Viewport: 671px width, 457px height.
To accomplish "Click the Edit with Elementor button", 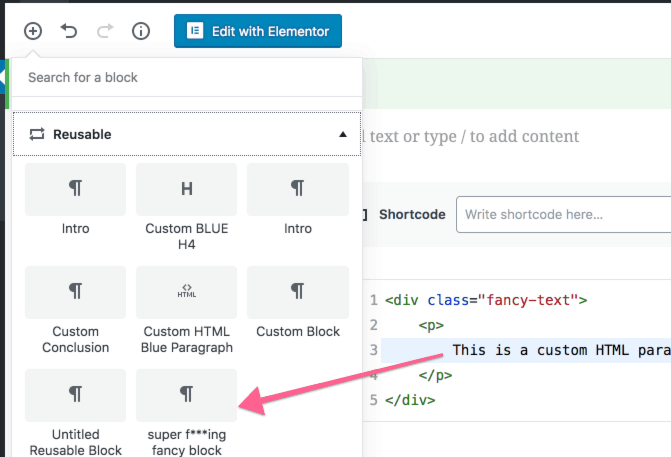I will [x=258, y=31].
